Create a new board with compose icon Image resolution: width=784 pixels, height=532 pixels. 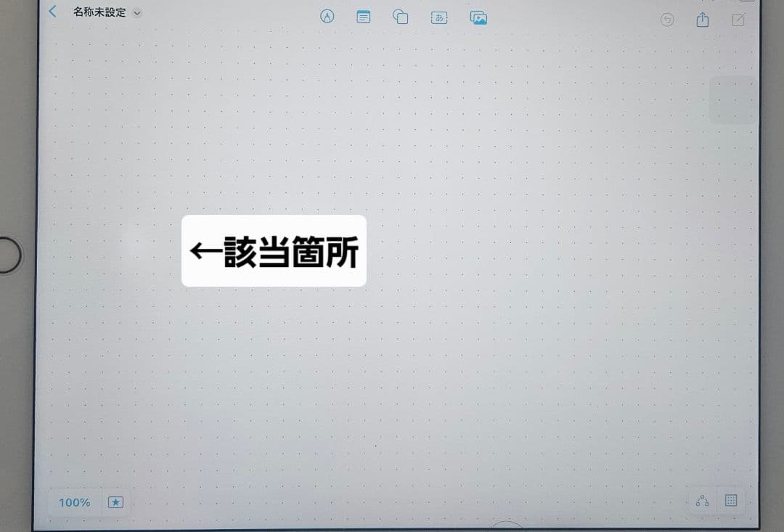click(x=738, y=20)
